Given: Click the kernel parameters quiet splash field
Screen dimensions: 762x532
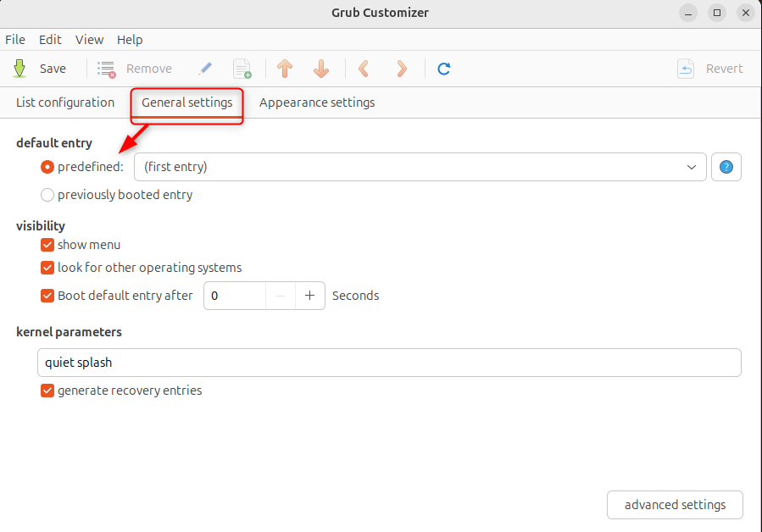Looking at the screenshot, I should click(x=389, y=363).
